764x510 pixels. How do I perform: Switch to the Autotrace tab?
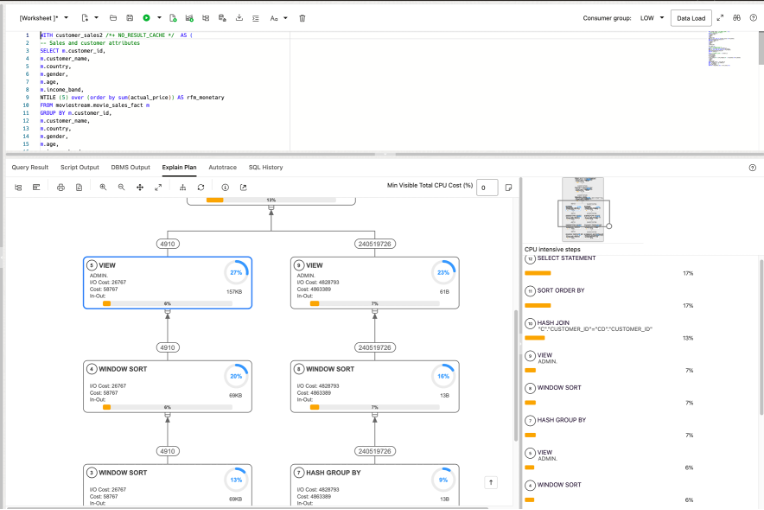tap(223, 167)
